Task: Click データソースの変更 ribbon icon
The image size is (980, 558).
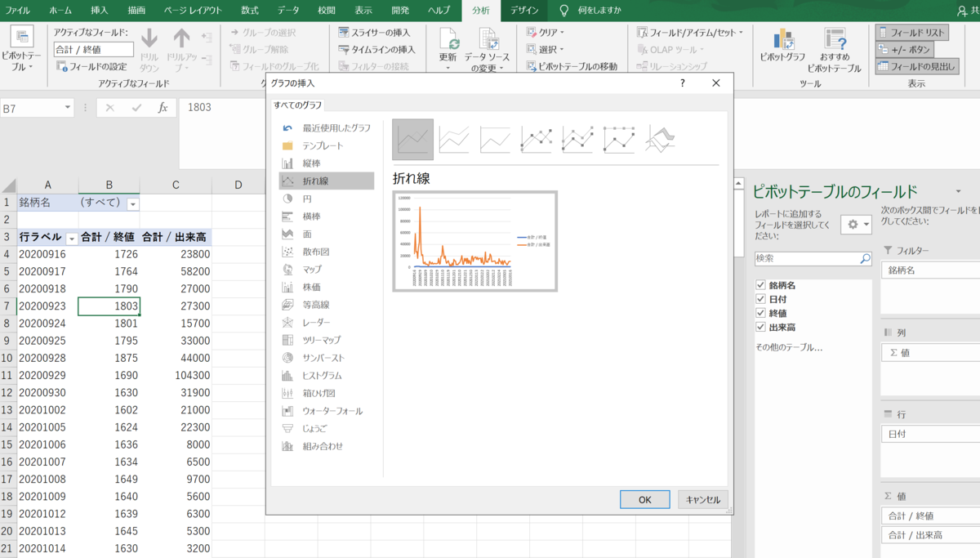Action: (488, 49)
